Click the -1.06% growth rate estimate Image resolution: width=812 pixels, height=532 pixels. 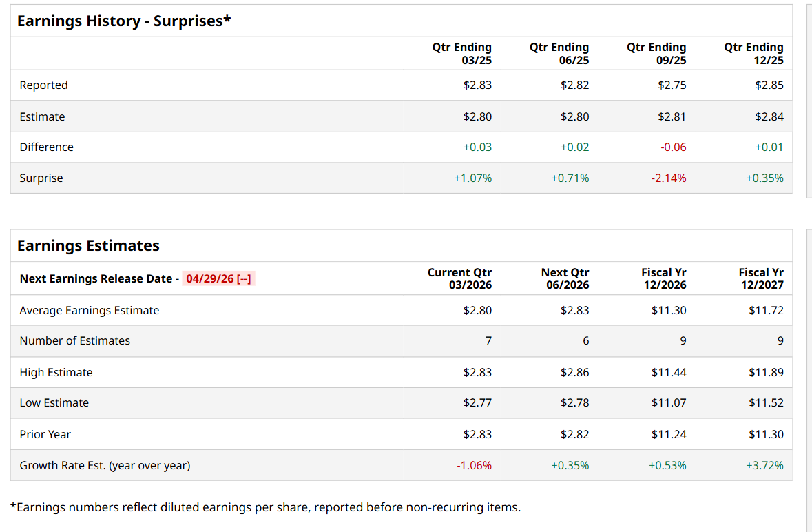click(474, 465)
